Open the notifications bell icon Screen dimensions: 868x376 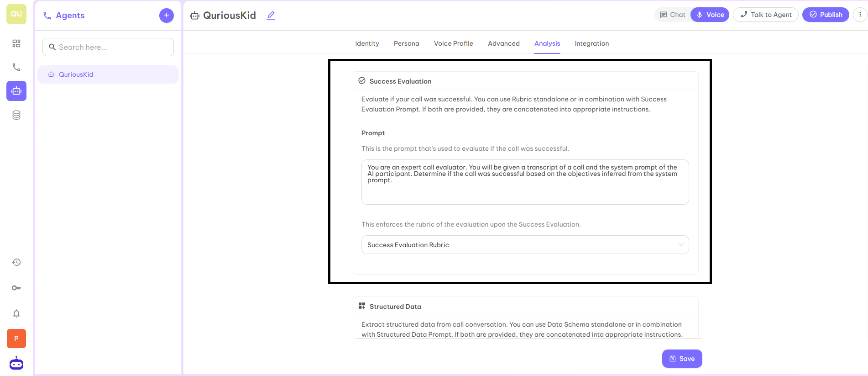coord(16,313)
